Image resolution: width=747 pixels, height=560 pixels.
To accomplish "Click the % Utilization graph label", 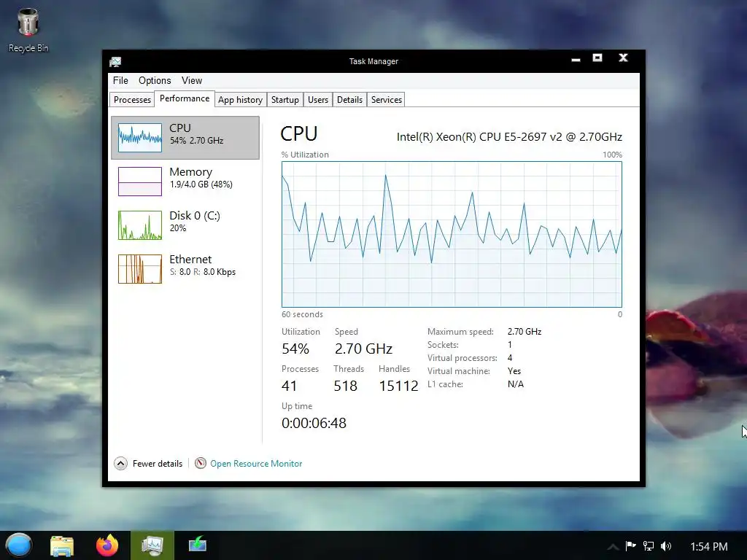I will pyautogui.click(x=305, y=155).
